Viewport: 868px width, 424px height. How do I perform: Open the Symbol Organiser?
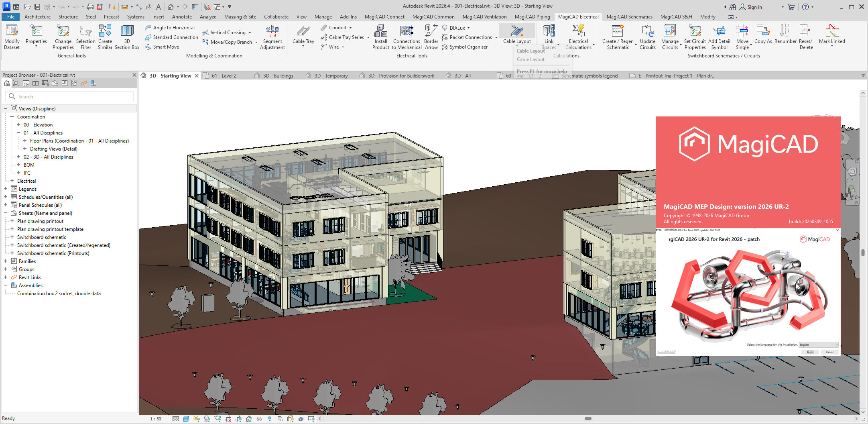(465, 47)
